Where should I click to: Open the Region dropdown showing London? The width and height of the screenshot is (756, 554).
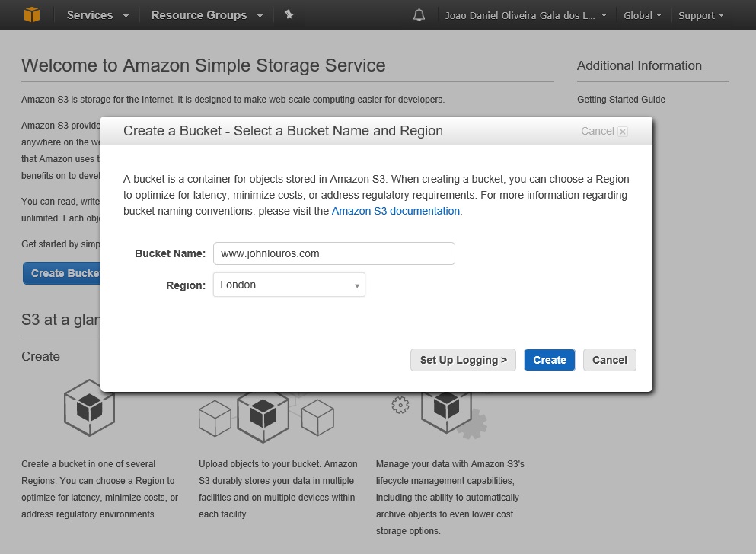(289, 285)
